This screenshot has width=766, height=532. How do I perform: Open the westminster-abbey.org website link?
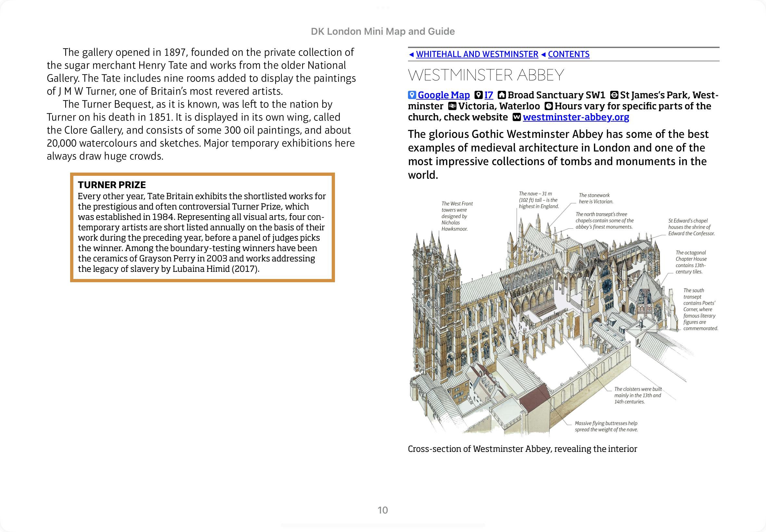coord(576,117)
